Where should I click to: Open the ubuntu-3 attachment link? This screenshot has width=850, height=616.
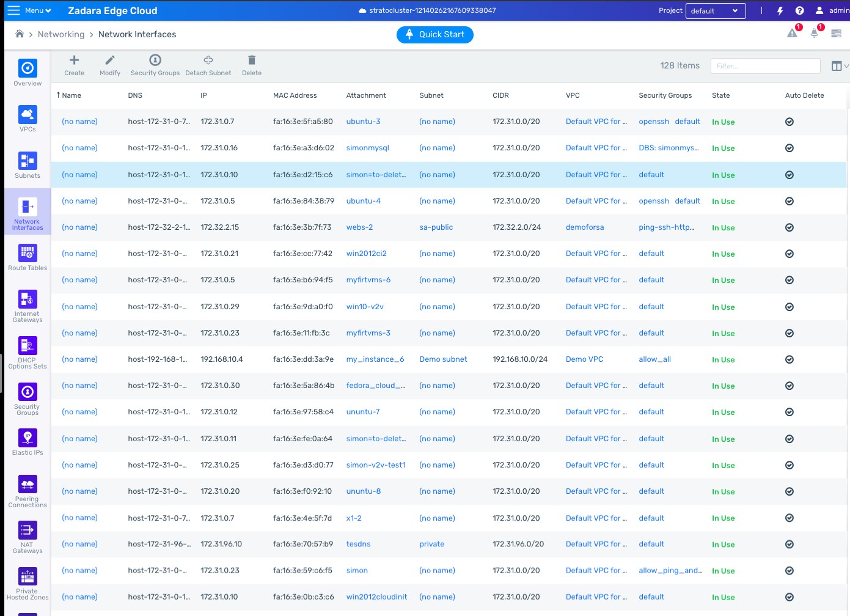pyautogui.click(x=364, y=122)
